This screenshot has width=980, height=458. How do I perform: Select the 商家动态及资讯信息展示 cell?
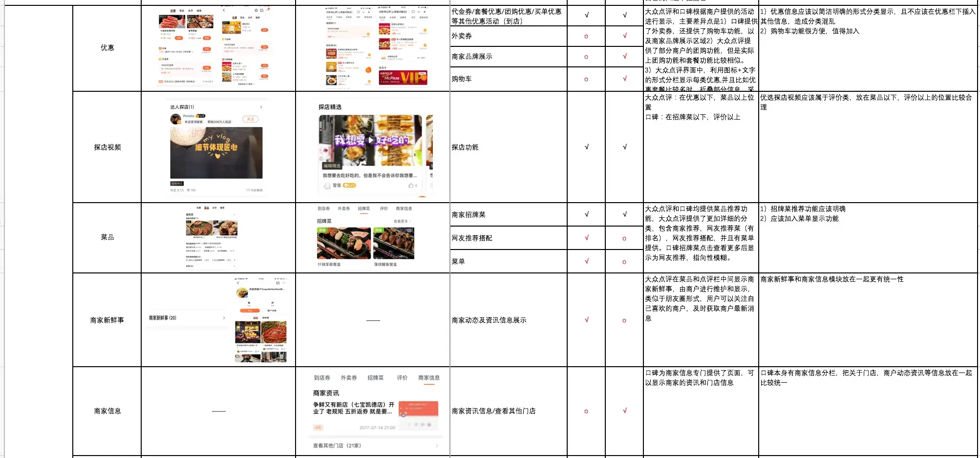tap(509, 320)
